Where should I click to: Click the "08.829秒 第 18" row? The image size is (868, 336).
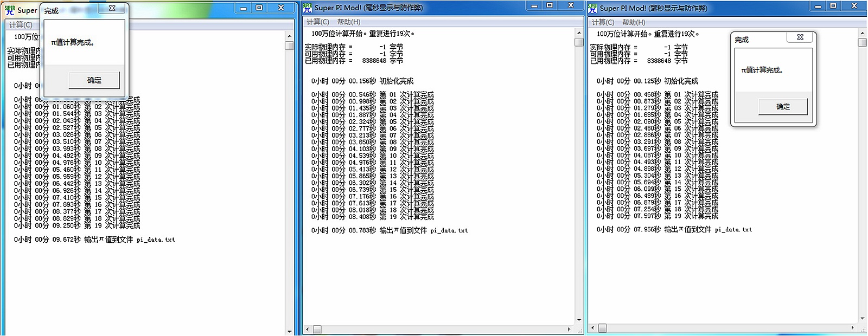[77, 218]
